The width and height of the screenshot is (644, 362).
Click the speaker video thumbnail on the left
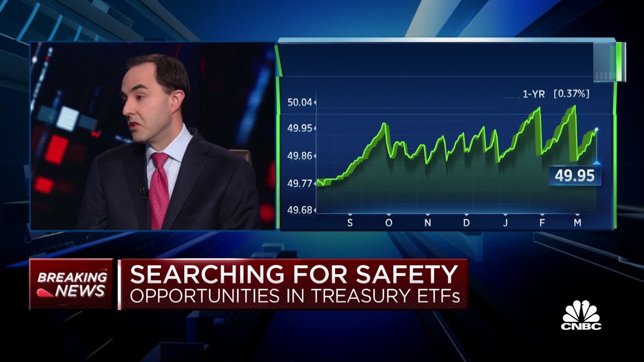152,136
